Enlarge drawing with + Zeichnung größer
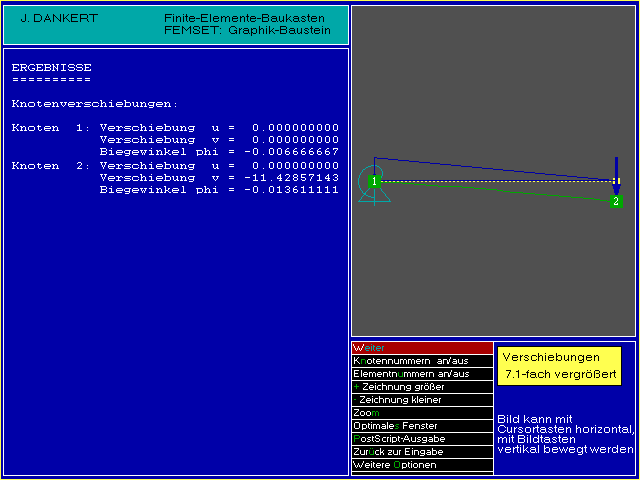640x480 pixels. tap(422, 386)
